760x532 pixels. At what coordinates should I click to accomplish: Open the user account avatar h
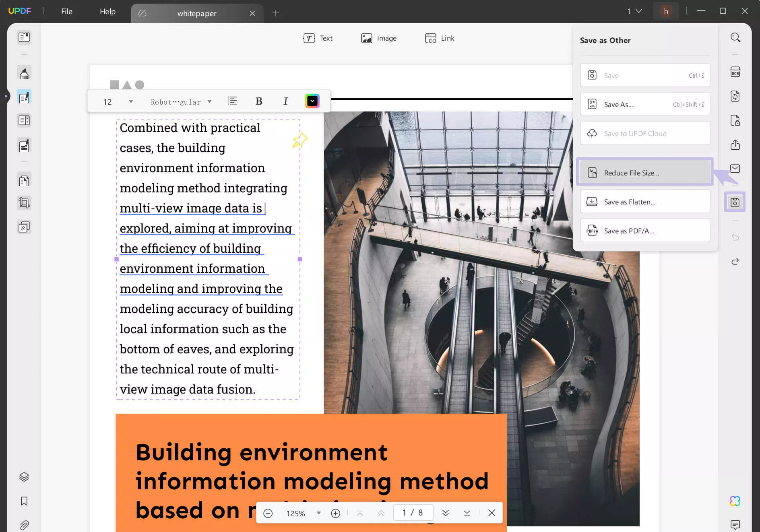[x=666, y=11]
